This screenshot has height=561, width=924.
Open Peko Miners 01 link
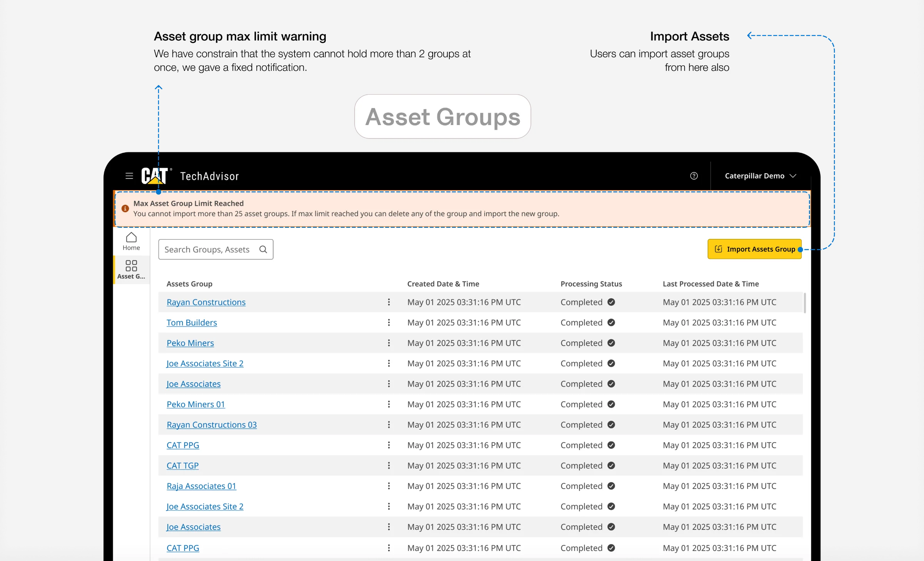click(x=196, y=404)
